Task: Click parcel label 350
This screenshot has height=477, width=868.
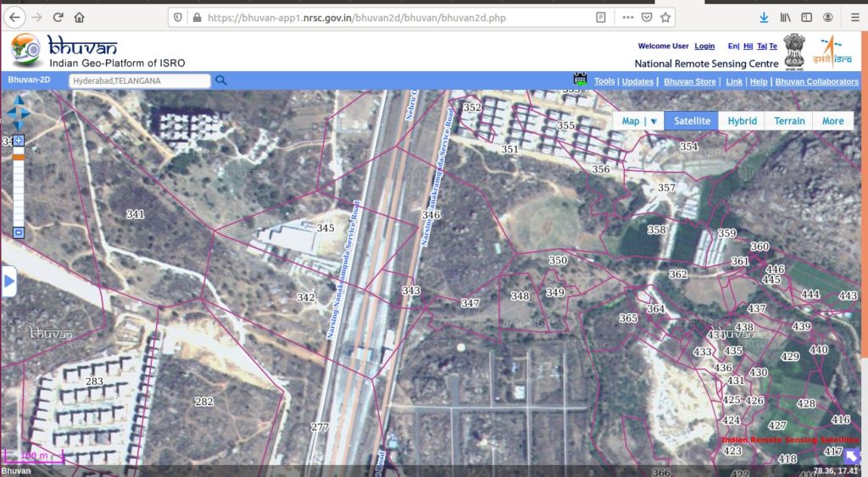Action: point(558,260)
